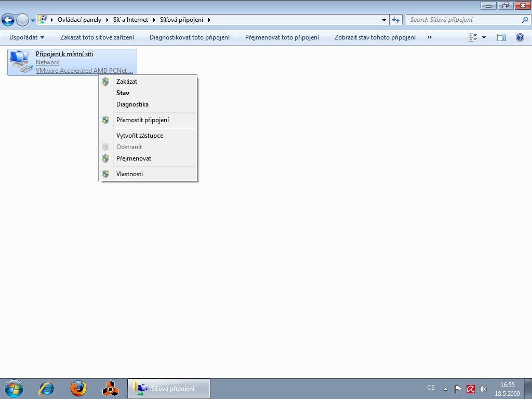Choose Vytvořit zástupce in context menu
This screenshot has width=532, height=399.
click(x=148, y=136)
